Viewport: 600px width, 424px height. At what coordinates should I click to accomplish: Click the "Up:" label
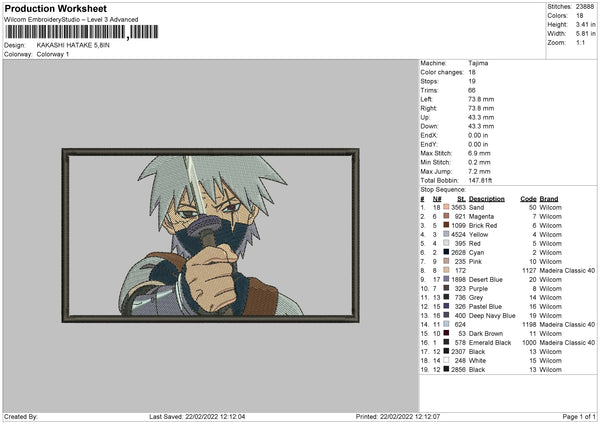[425, 117]
